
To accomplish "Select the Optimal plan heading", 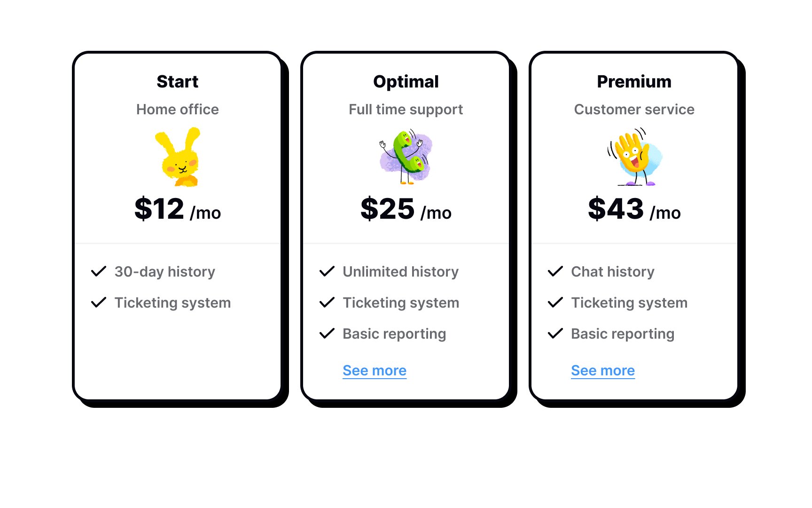I will [406, 82].
